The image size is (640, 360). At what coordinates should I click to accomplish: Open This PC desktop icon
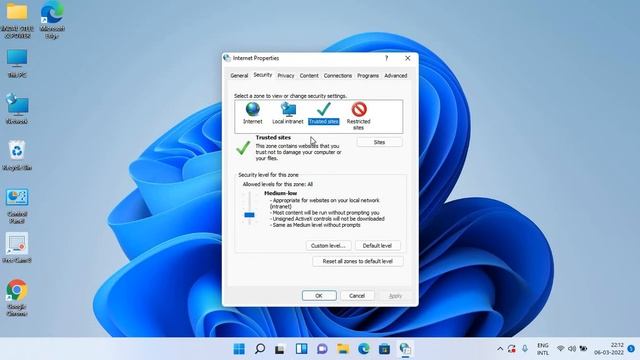17,63
